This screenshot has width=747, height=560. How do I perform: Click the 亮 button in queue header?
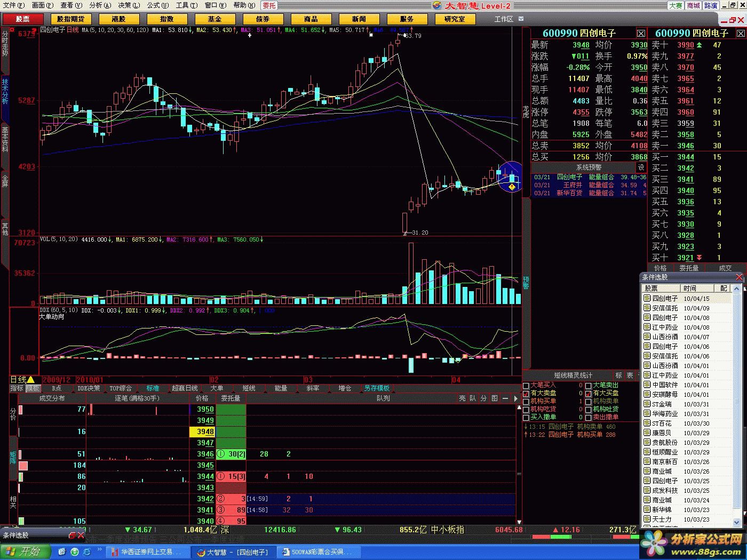(462, 398)
